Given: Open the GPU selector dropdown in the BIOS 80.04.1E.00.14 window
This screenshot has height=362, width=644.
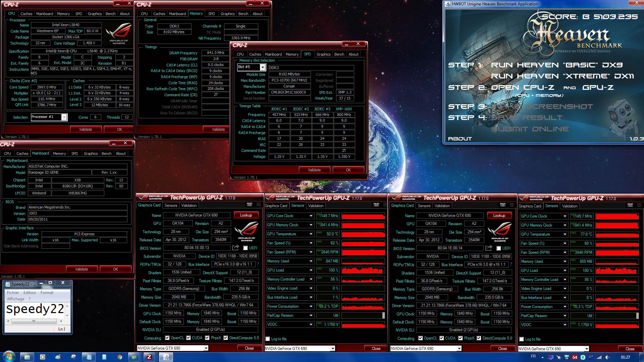Looking at the screenshot, I should (459, 349).
